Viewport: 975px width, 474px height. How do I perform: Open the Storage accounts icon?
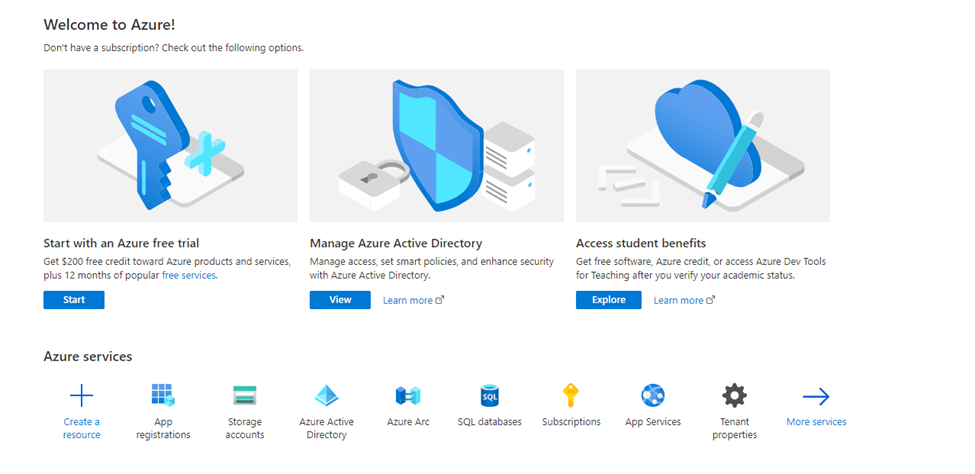pos(244,395)
